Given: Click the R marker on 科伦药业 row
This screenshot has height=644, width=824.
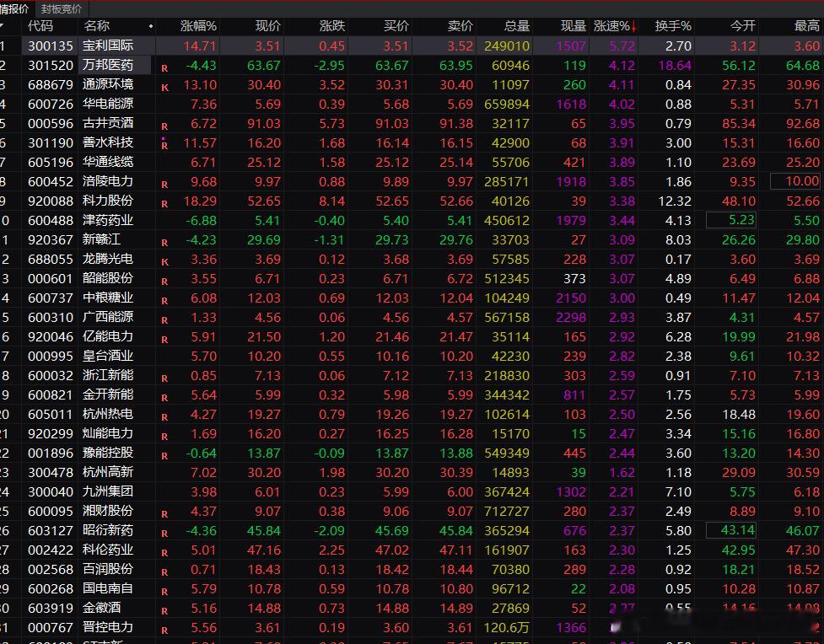Looking at the screenshot, I should point(164,553).
